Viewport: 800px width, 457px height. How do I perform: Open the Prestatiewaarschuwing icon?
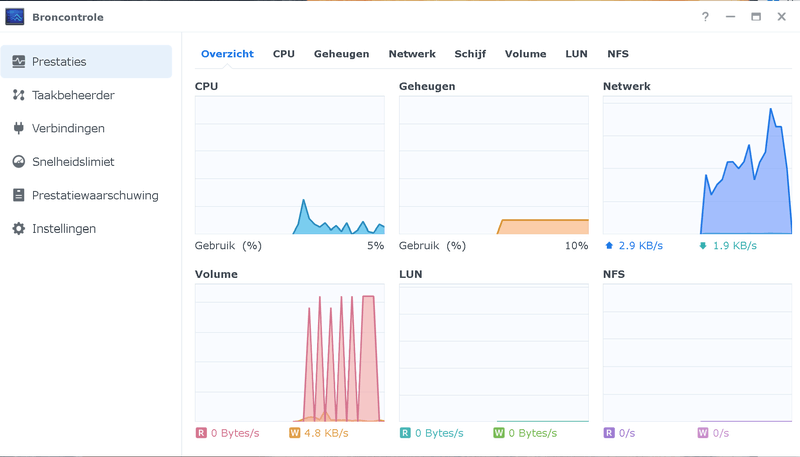click(18, 195)
